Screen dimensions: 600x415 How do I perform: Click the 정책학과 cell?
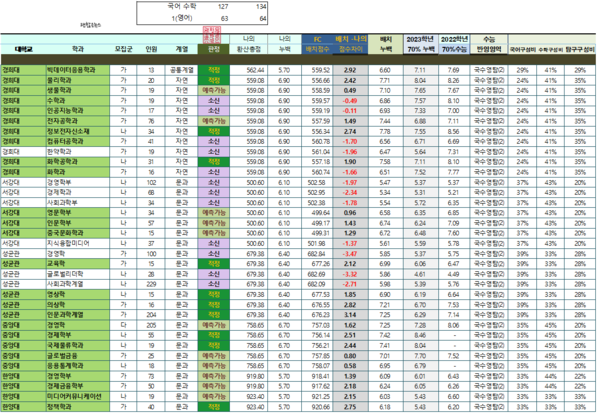tap(78, 407)
